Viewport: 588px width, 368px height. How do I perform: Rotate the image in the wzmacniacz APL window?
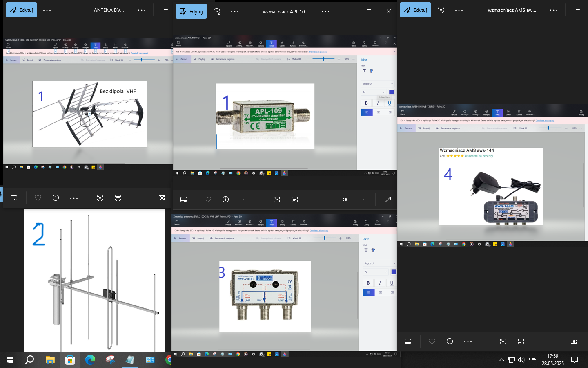coord(217,11)
